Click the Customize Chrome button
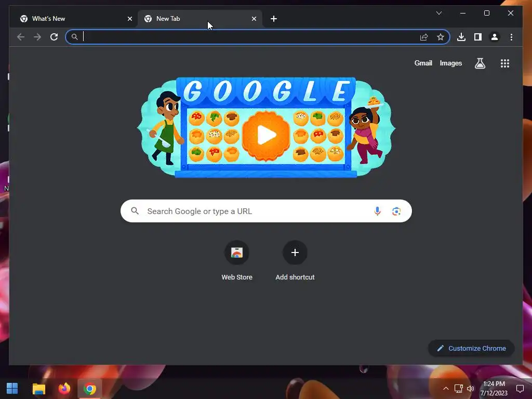 (471, 349)
